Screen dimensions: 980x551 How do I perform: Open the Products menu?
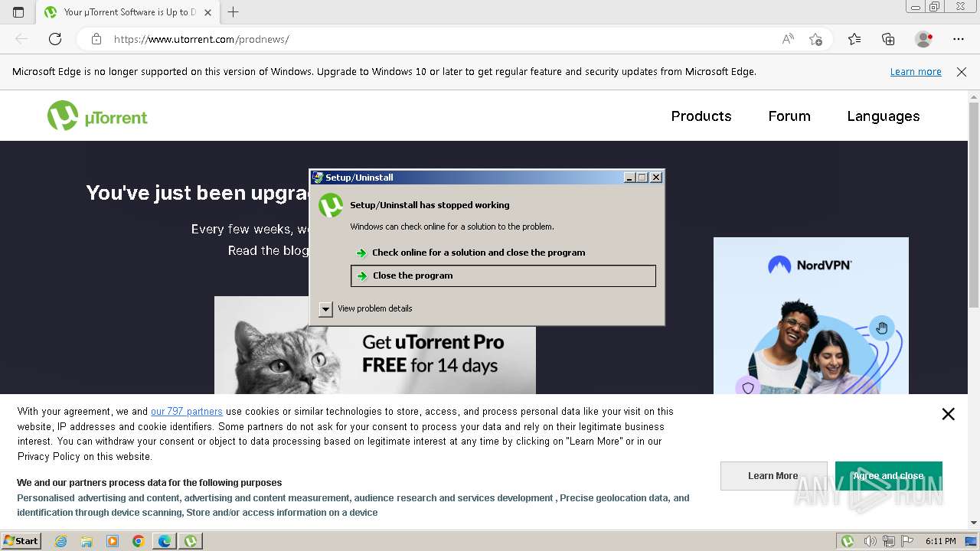pos(701,116)
